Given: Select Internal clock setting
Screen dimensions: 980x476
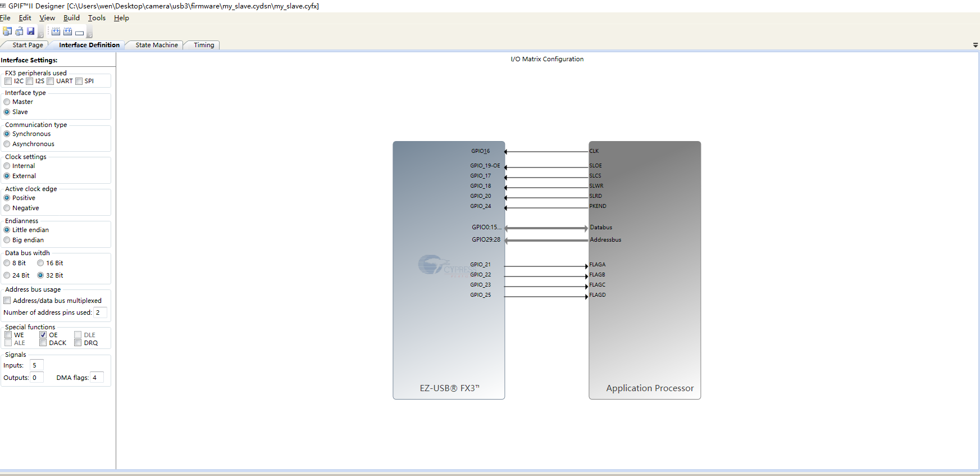Looking at the screenshot, I should (x=7, y=166).
